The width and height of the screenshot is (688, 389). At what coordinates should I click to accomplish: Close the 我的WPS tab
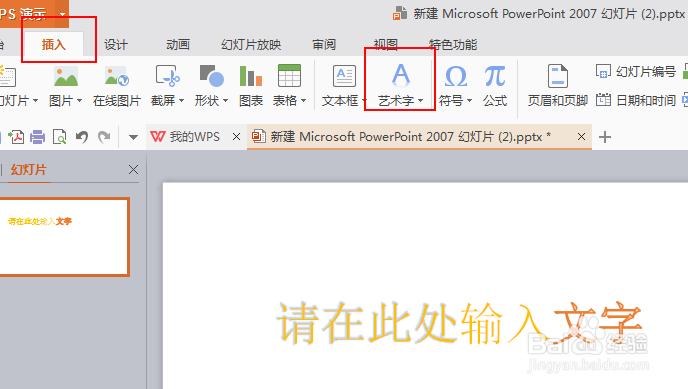pos(236,137)
